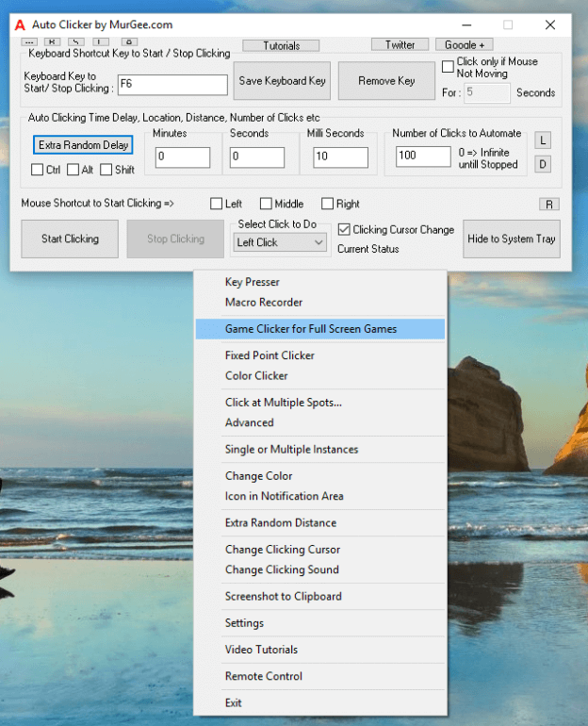Click the small L button

(x=543, y=140)
